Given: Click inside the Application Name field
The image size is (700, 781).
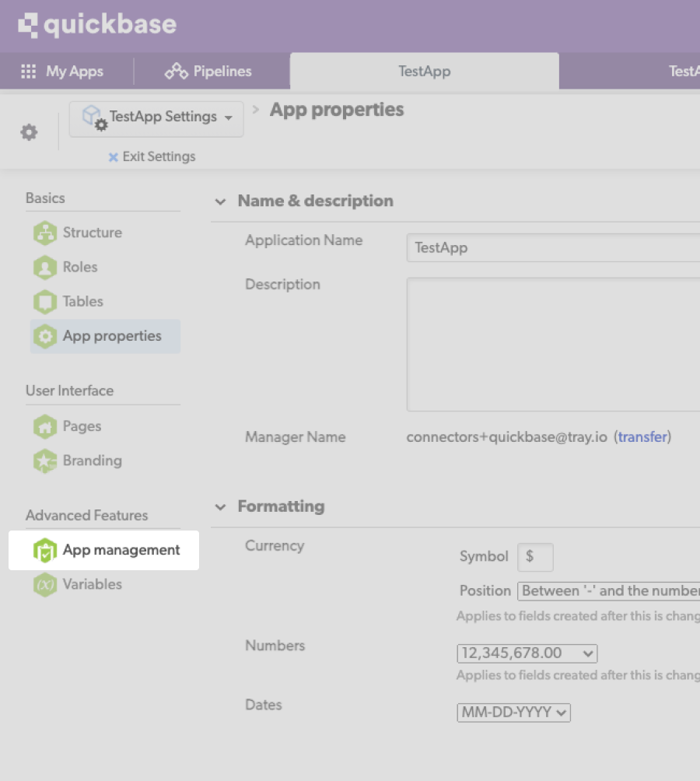Looking at the screenshot, I should (x=544, y=247).
